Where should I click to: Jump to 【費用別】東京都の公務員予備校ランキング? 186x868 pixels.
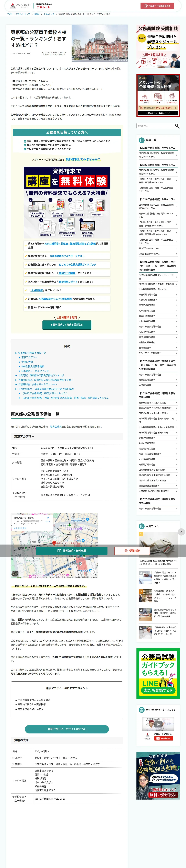pos(41,375)
